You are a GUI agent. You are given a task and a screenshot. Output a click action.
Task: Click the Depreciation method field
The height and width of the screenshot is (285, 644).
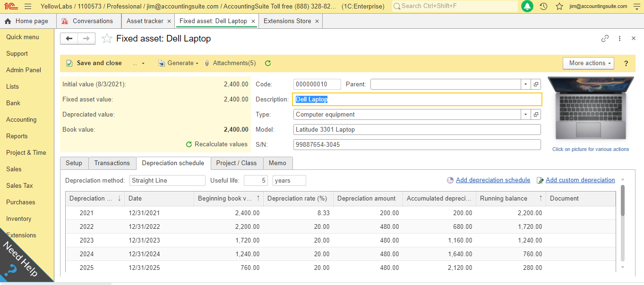167,181
